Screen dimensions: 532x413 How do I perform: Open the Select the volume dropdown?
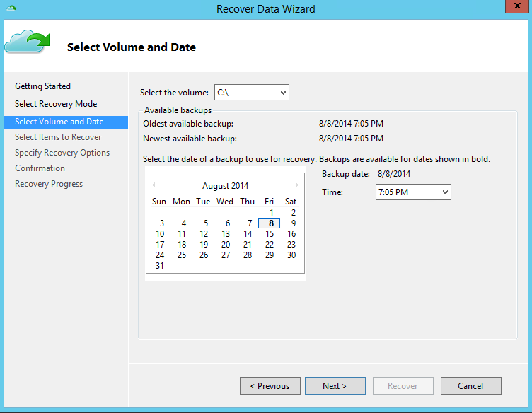(252, 92)
